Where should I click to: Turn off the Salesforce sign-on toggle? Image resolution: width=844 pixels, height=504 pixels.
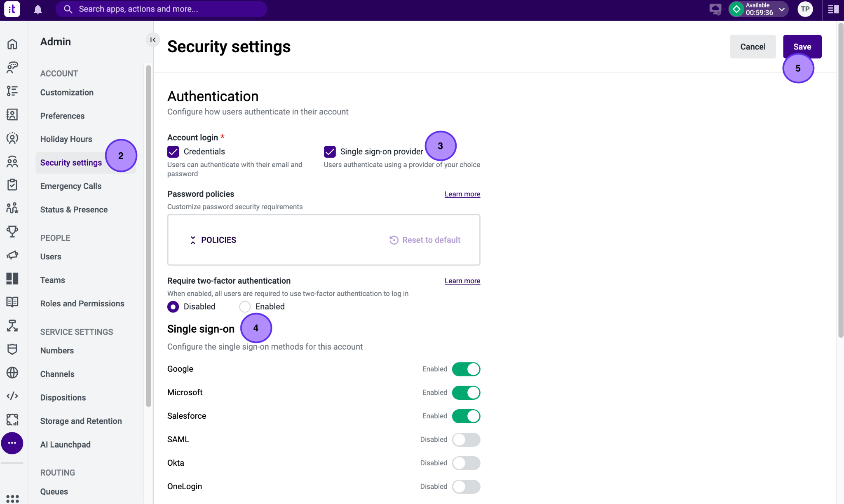tap(466, 416)
